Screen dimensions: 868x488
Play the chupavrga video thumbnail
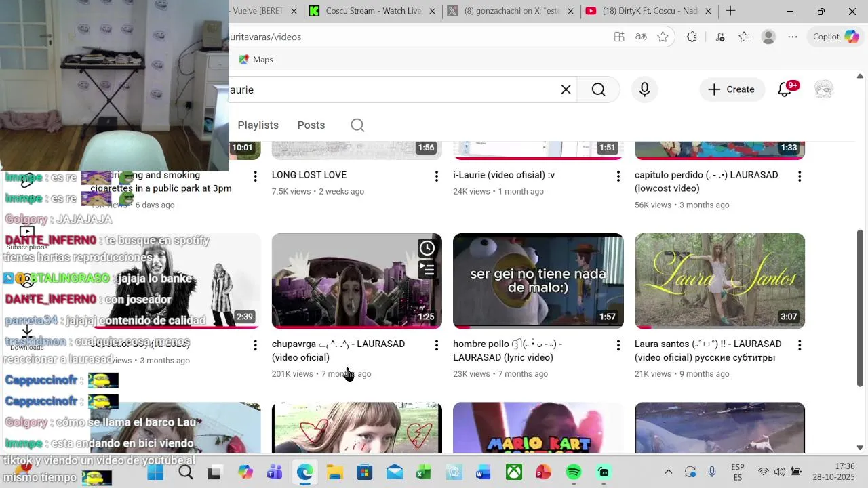click(357, 281)
